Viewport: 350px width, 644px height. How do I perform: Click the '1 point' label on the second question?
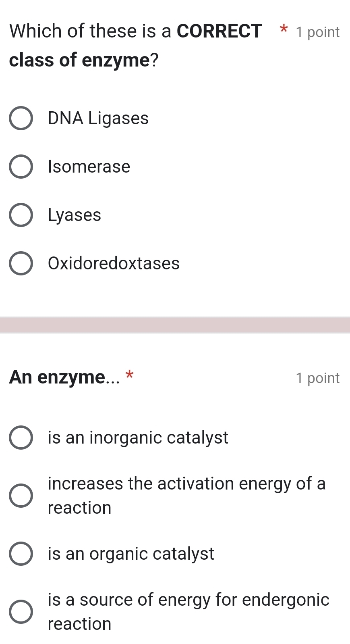click(318, 378)
